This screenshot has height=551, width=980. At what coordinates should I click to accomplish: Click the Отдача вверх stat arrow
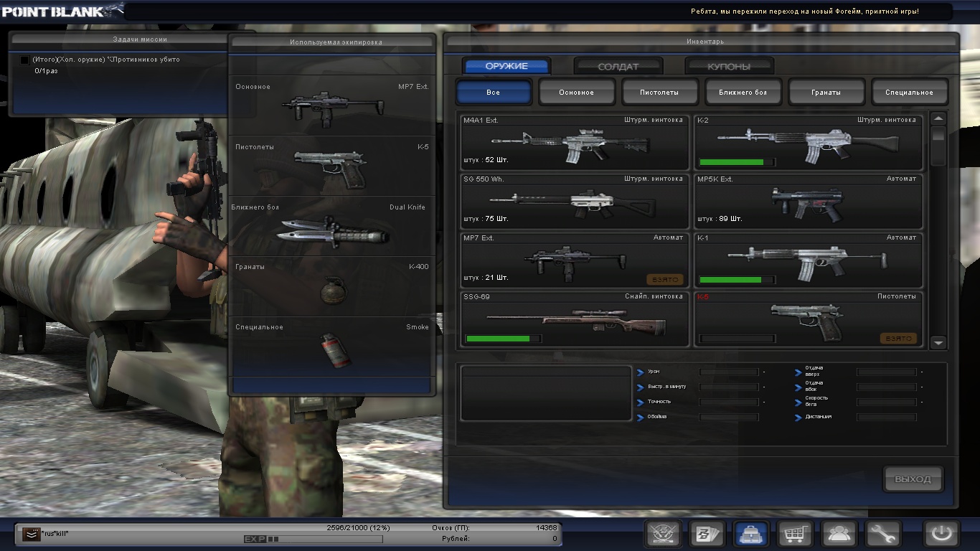(x=798, y=372)
